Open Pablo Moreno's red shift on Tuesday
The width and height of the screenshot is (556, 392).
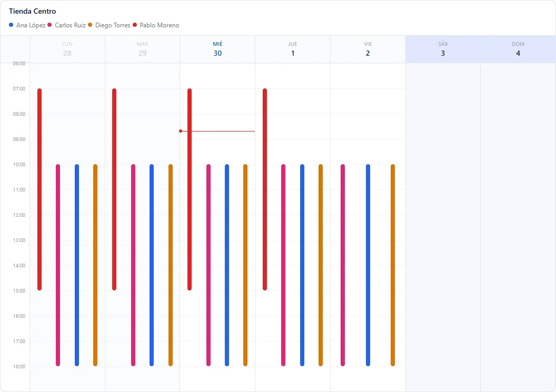click(114, 189)
